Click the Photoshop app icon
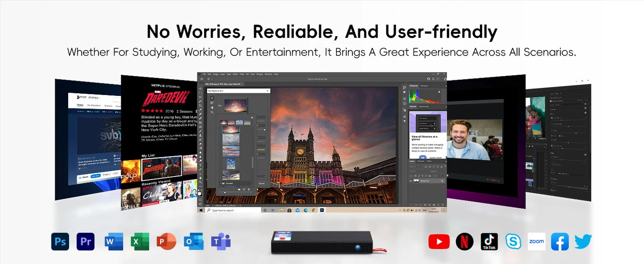644x264 pixels. [60, 241]
